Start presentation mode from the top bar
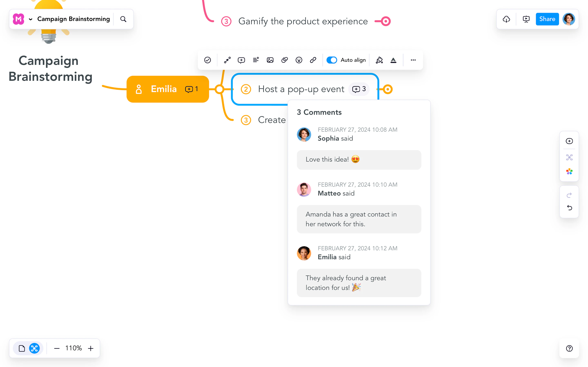Image resolution: width=588 pixels, height=367 pixels. tap(526, 19)
